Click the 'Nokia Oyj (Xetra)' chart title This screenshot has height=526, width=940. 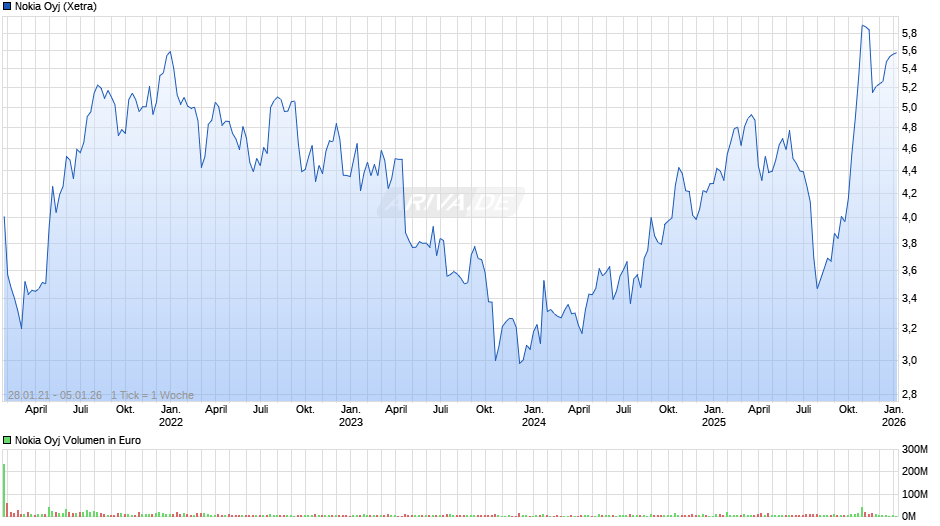56,7
